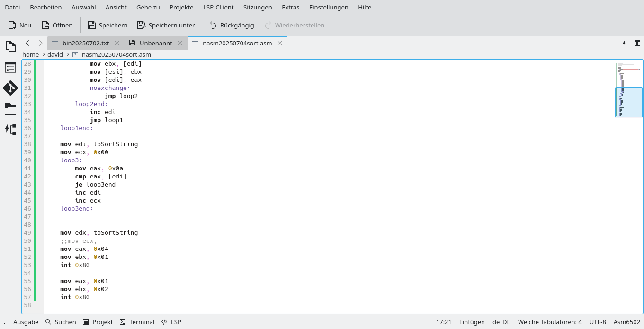Open the de_DE dictionary selector
The height and width of the screenshot is (329, 644).
[501, 322]
